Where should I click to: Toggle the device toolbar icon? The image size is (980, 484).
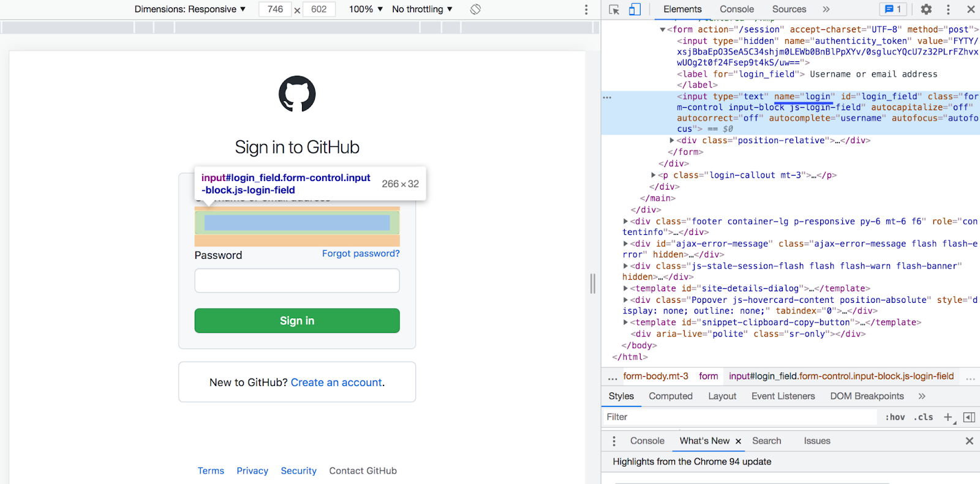[635, 9]
